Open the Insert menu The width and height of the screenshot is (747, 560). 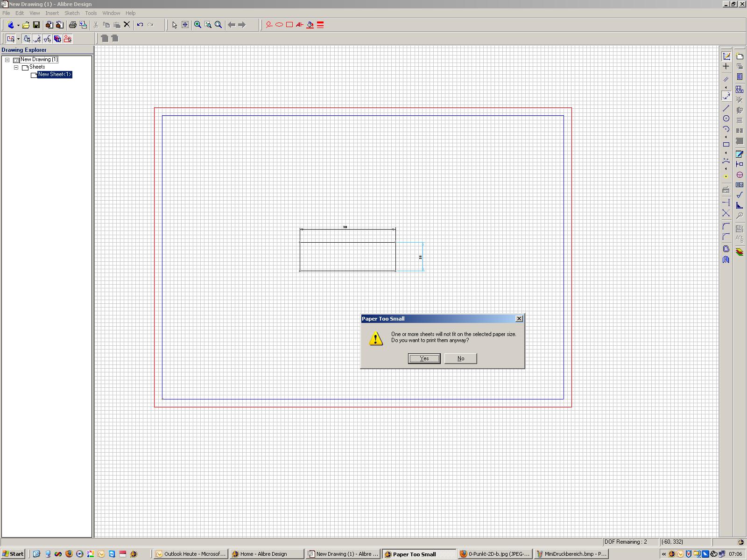[x=52, y=13]
